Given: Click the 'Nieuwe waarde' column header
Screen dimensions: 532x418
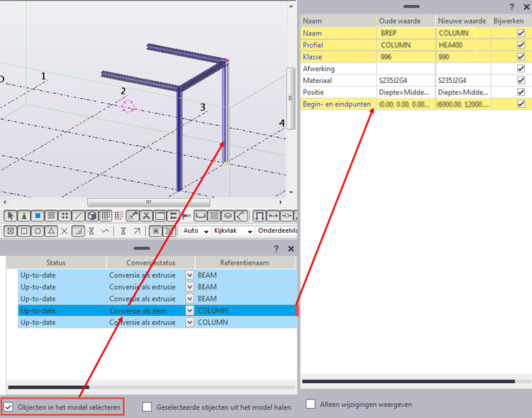Looking at the screenshot, I should pos(462,21).
